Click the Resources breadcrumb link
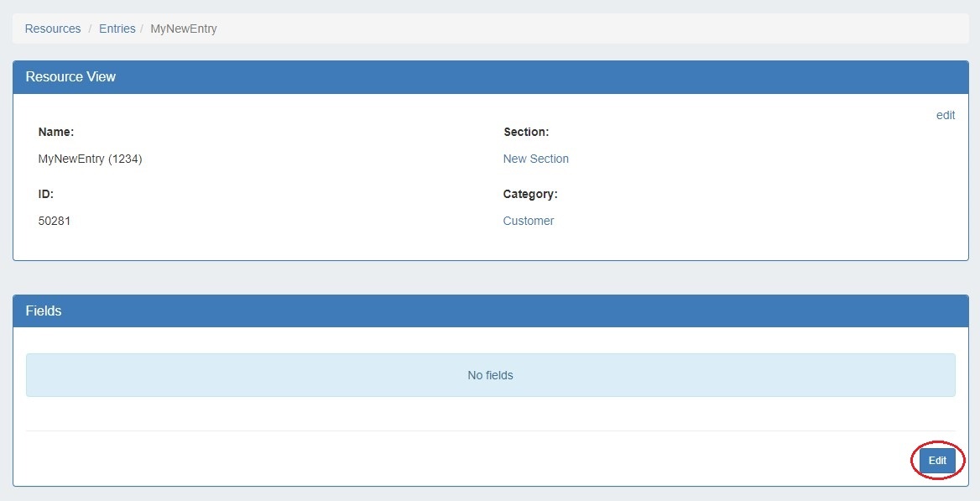The image size is (980, 501). click(53, 29)
